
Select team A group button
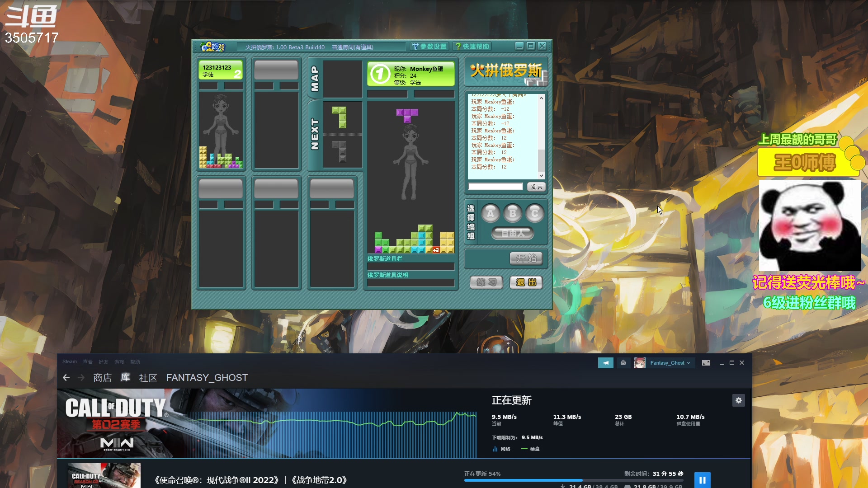tap(491, 213)
